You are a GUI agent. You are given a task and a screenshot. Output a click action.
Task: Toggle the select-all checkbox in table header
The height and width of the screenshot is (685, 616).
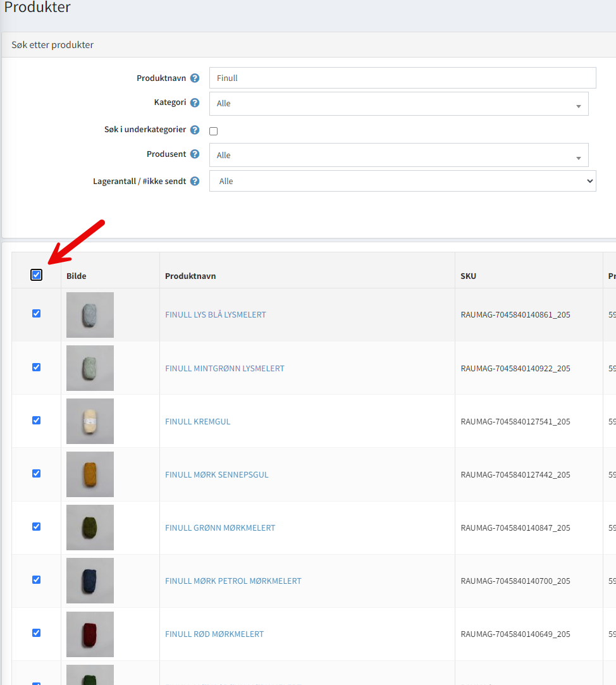pos(36,275)
